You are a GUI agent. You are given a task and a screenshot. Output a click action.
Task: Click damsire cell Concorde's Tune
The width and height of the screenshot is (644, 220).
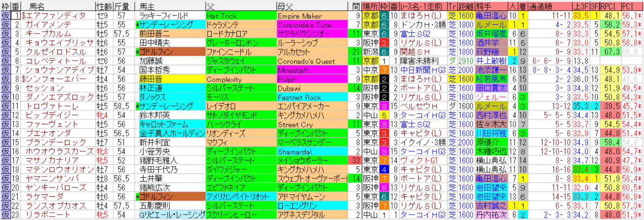pyautogui.click(x=304, y=25)
